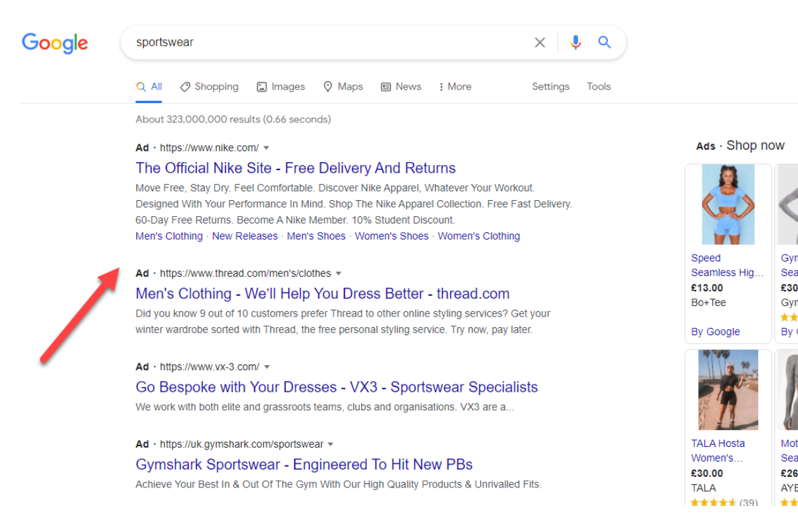Click the Speed Seamless product image
Screen dimensions: 798x532
pos(728,205)
